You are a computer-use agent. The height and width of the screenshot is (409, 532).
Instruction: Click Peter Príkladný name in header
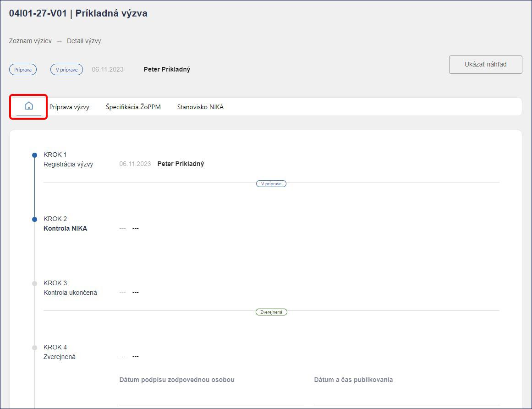[167, 69]
